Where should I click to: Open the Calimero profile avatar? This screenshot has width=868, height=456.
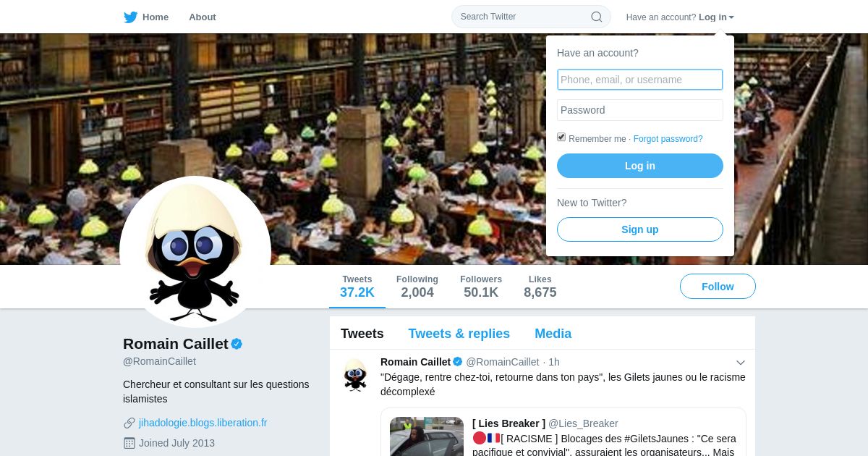point(195,252)
